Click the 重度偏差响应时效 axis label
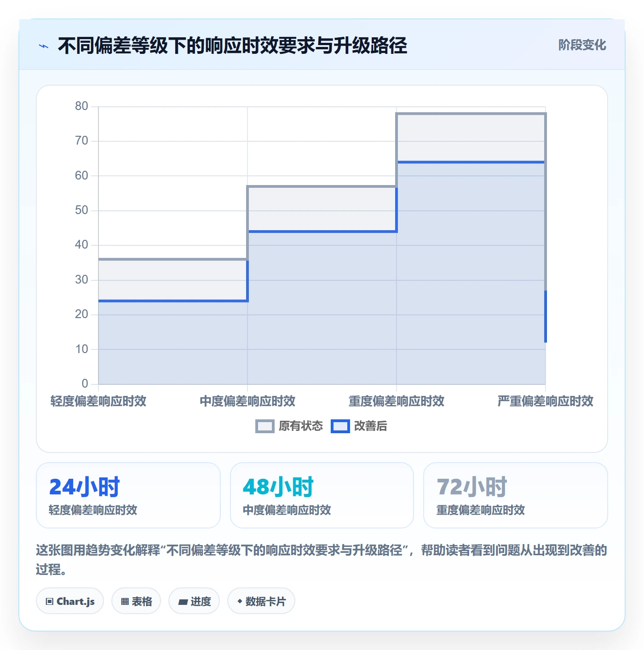 [397, 401]
